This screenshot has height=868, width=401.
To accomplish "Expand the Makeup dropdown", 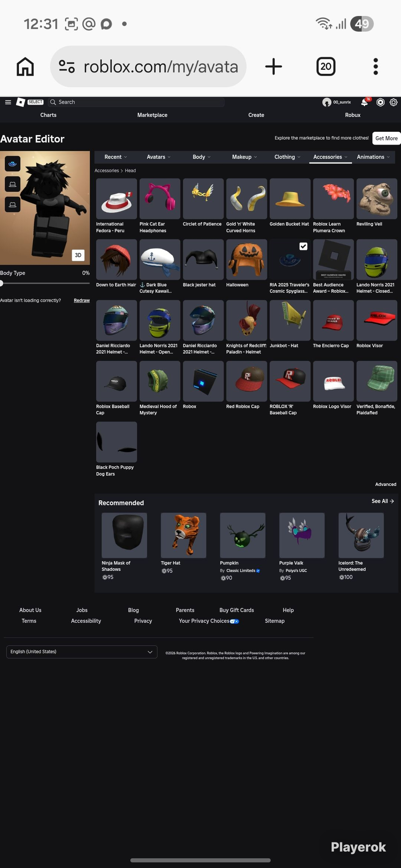I will (x=245, y=157).
